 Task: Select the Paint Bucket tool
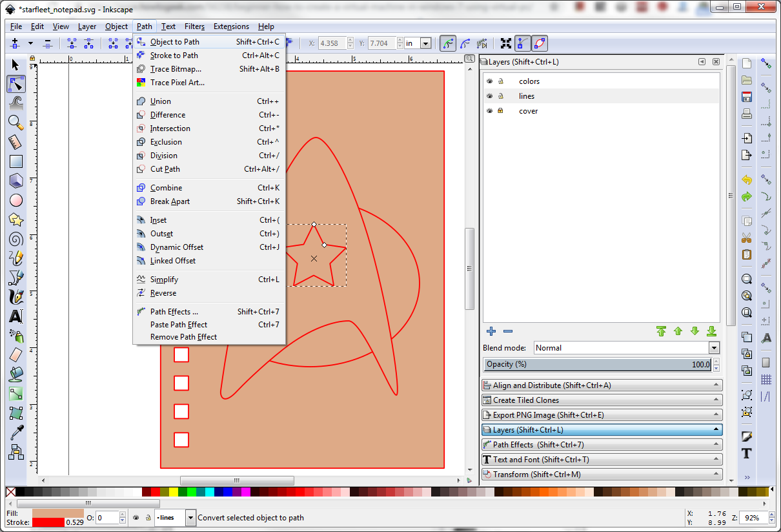16,374
